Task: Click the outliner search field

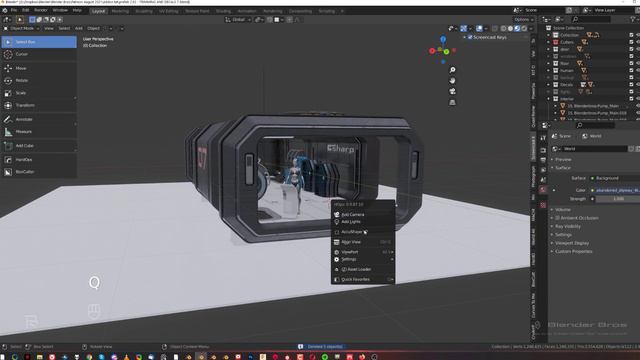Action: coord(591,19)
